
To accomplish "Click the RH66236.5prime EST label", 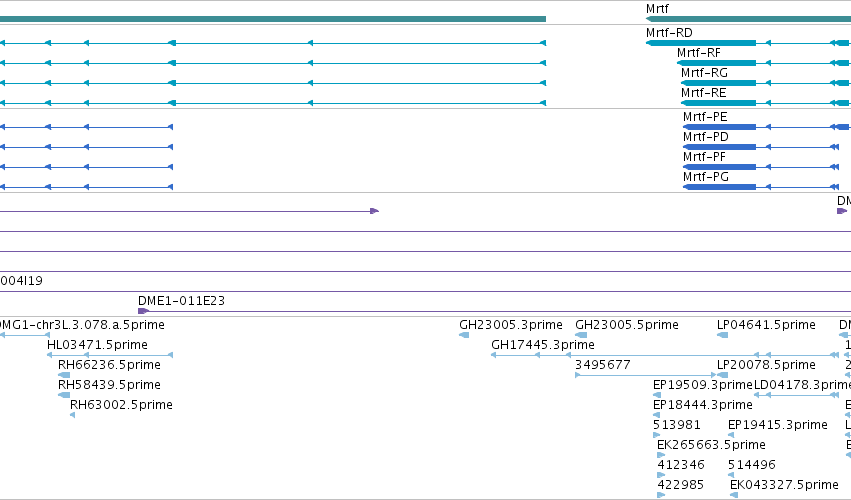I will 109,365.
